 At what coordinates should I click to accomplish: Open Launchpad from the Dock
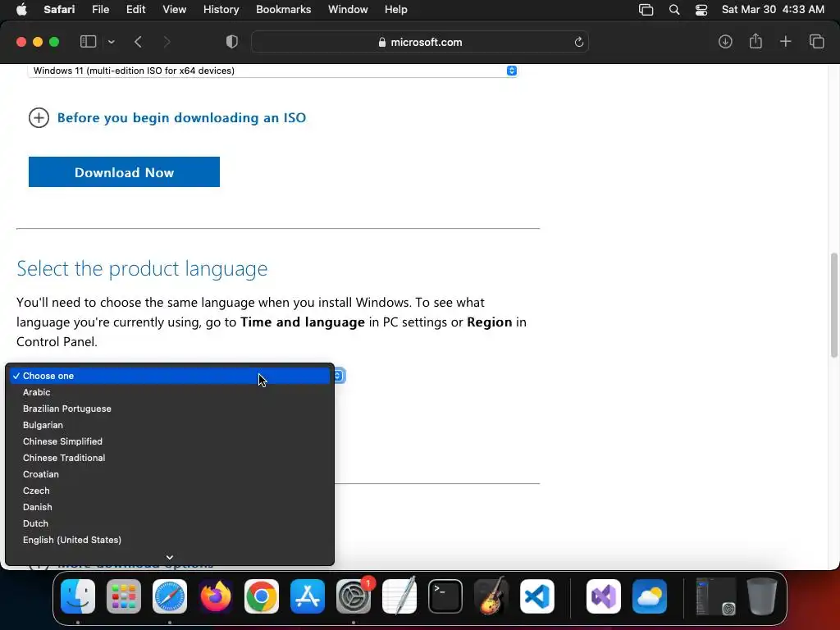tap(124, 596)
